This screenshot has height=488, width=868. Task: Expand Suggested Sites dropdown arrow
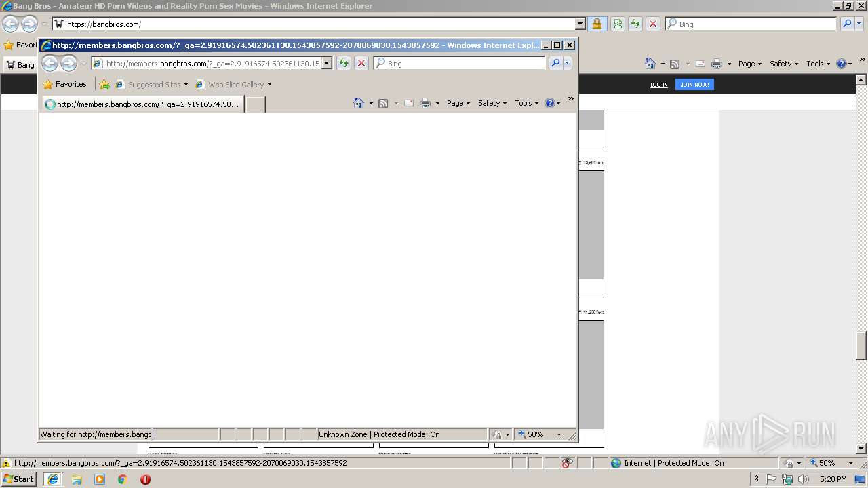tap(186, 85)
